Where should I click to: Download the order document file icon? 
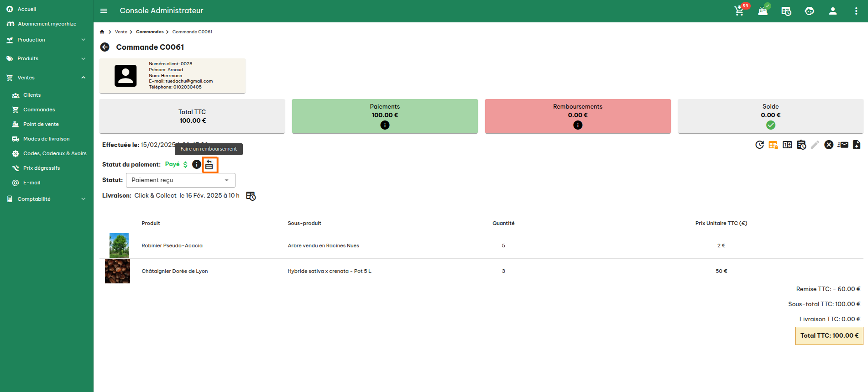tap(857, 145)
